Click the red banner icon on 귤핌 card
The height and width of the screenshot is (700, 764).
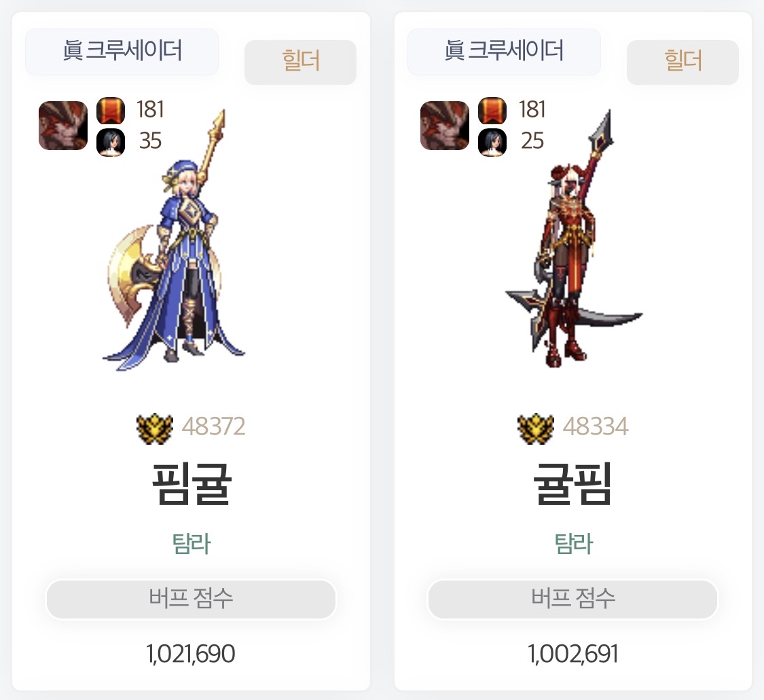click(492, 111)
